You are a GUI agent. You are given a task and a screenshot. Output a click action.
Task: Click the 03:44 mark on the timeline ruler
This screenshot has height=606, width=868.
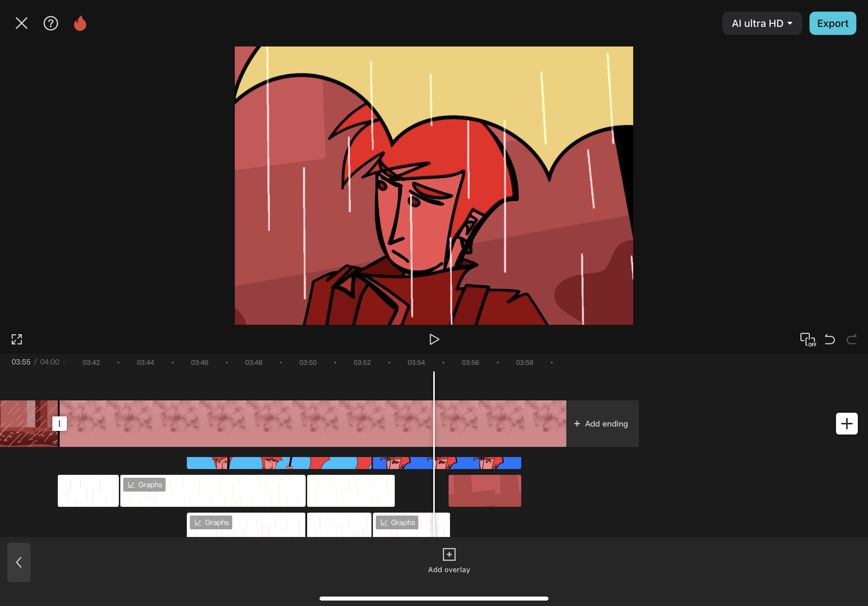(145, 362)
